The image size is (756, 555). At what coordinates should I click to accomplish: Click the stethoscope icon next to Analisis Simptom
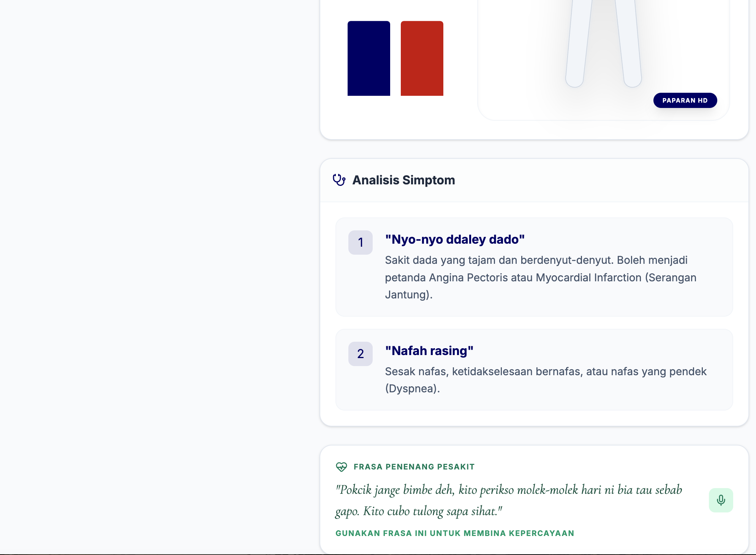click(x=339, y=180)
